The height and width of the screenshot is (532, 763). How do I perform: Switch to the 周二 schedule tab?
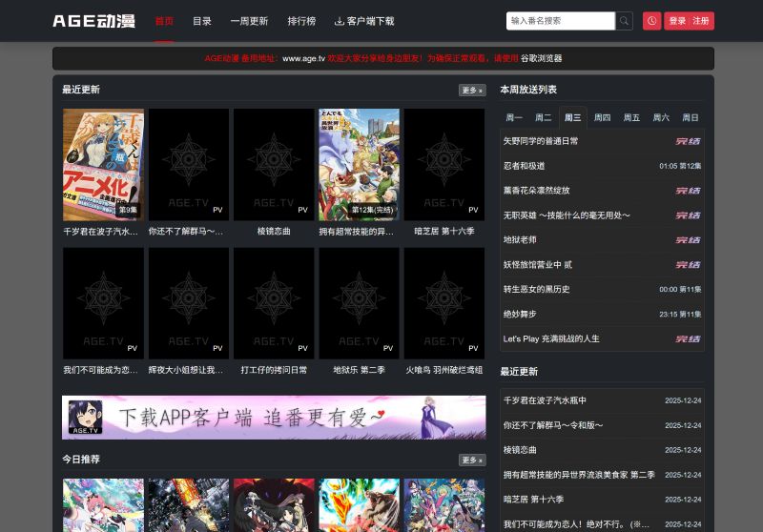(x=543, y=117)
